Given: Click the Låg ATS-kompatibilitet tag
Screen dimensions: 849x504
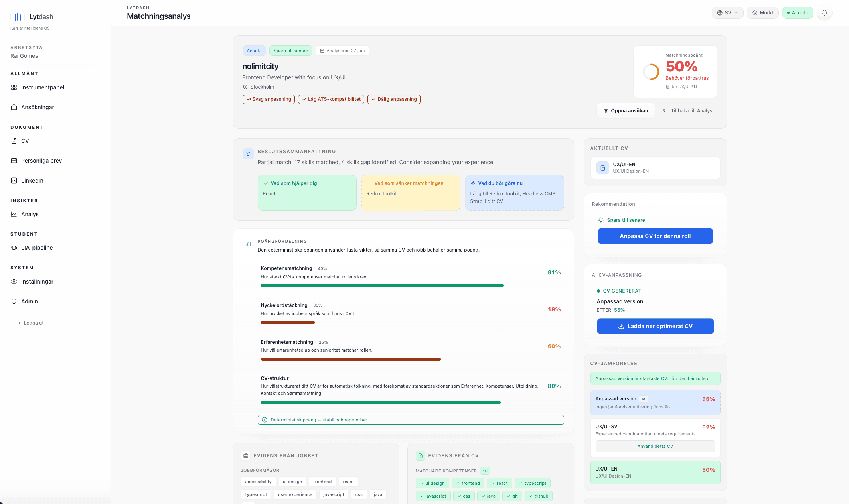Looking at the screenshot, I should pos(331,99).
